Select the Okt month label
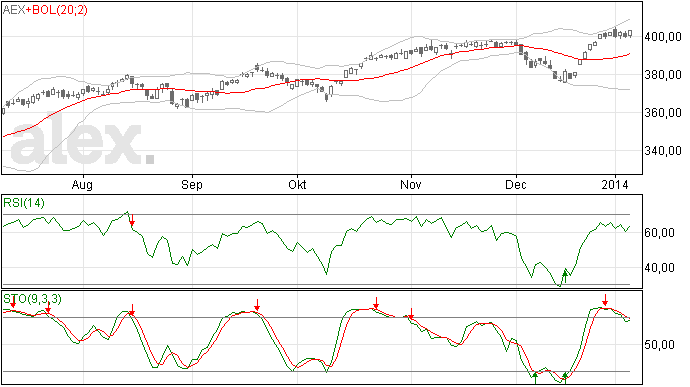 pos(297,184)
